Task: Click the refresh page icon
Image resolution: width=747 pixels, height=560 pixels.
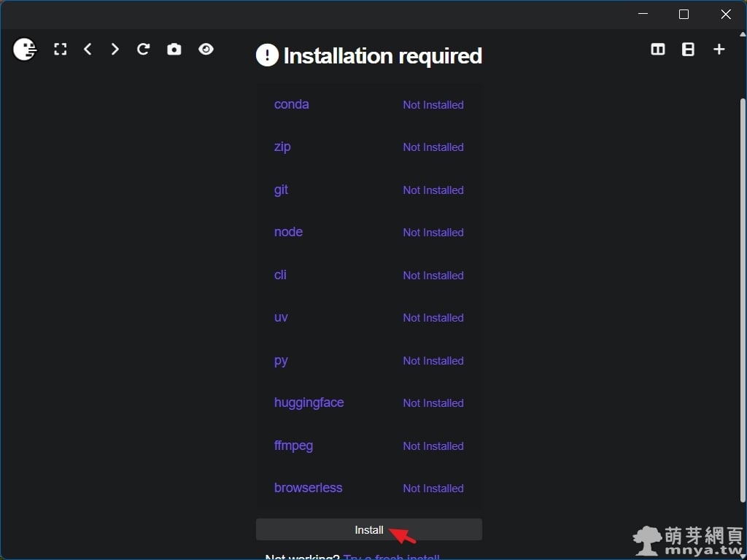Action: [144, 50]
